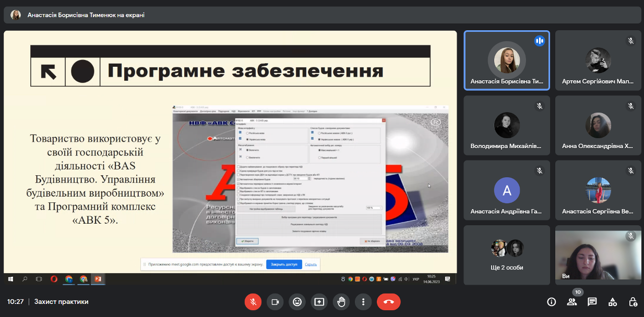Click the audio indicator on Анастасія Борисівна tile

point(540,41)
